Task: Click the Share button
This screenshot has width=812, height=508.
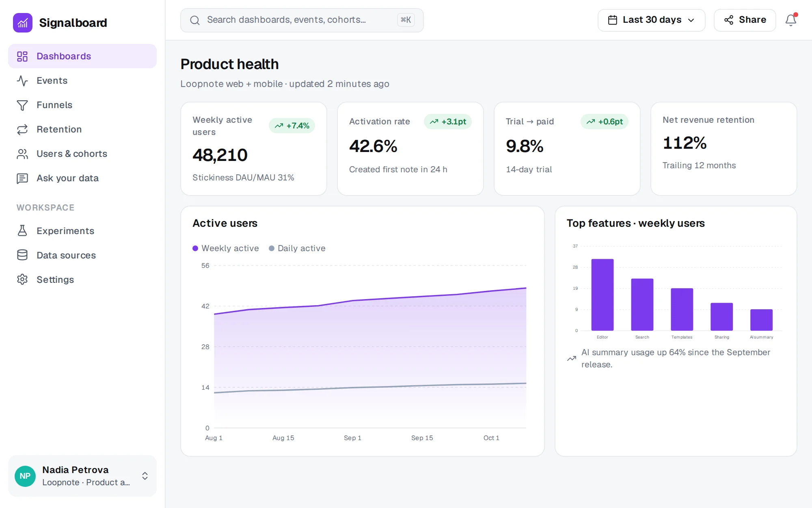Action: (745, 20)
